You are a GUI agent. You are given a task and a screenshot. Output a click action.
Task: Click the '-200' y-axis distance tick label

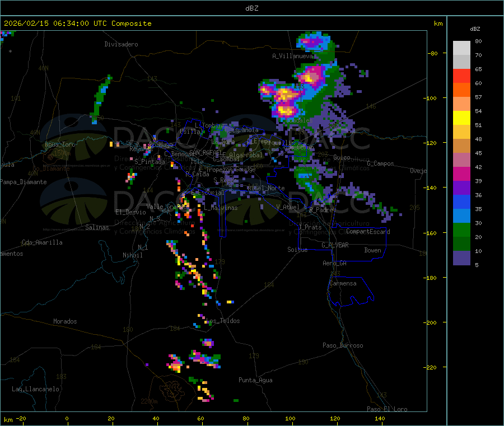[x=430, y=322]
